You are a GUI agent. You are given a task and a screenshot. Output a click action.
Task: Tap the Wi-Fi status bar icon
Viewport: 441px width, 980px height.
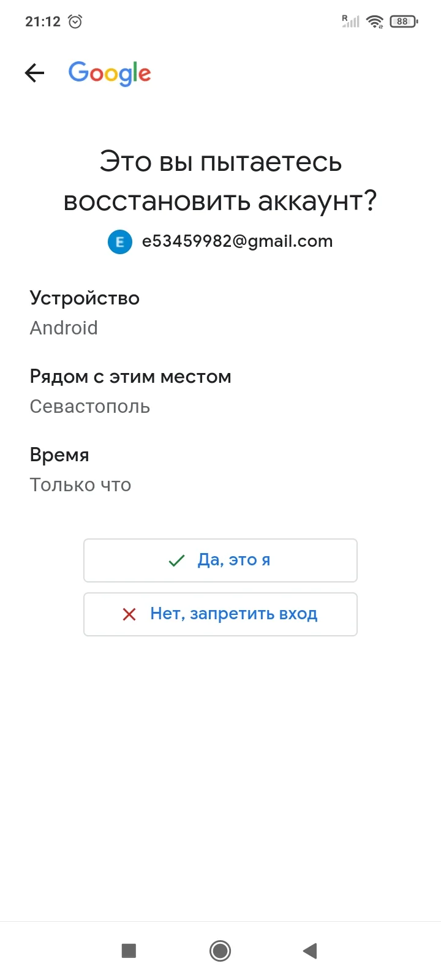click(374, 21)
